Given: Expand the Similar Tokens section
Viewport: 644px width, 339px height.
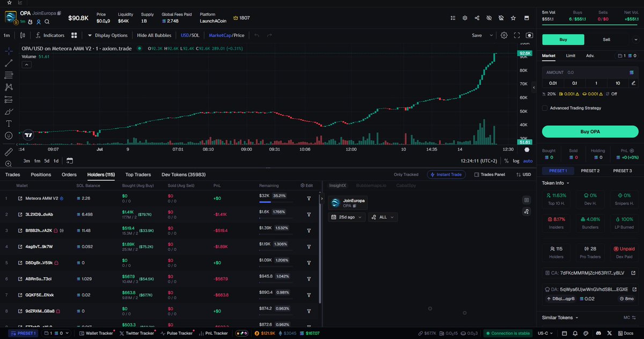Looking at the screenshot, I should pos(560,318).
